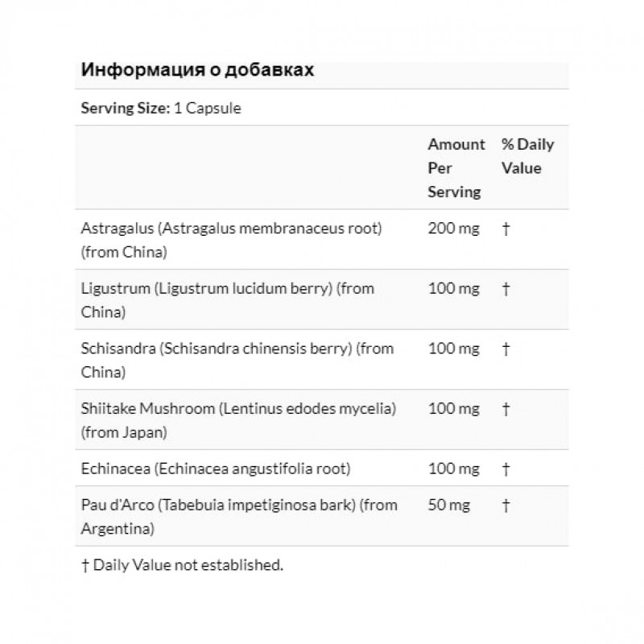Click the 100 mg amount for Ligustrum
The height and width of the screenshot is (644, 644).
point(452,289)
